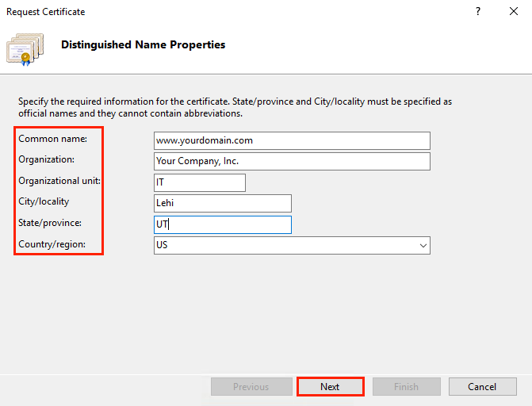Click the "Common name:" label

click(53, 139)
